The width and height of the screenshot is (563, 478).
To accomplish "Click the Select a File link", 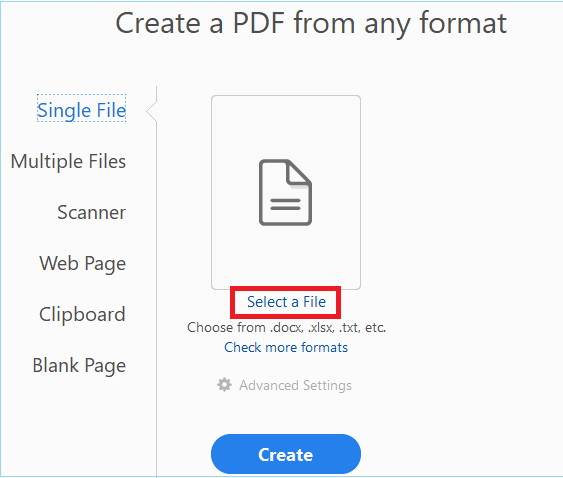I will (x=286, y=302).
